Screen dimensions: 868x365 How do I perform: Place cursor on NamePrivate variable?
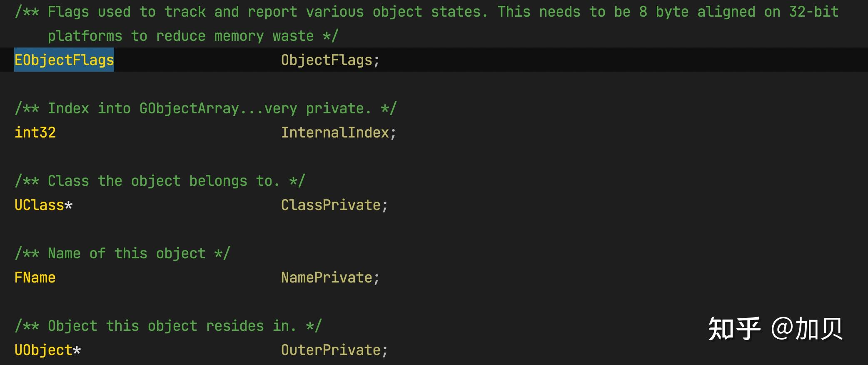click(327, 277)
